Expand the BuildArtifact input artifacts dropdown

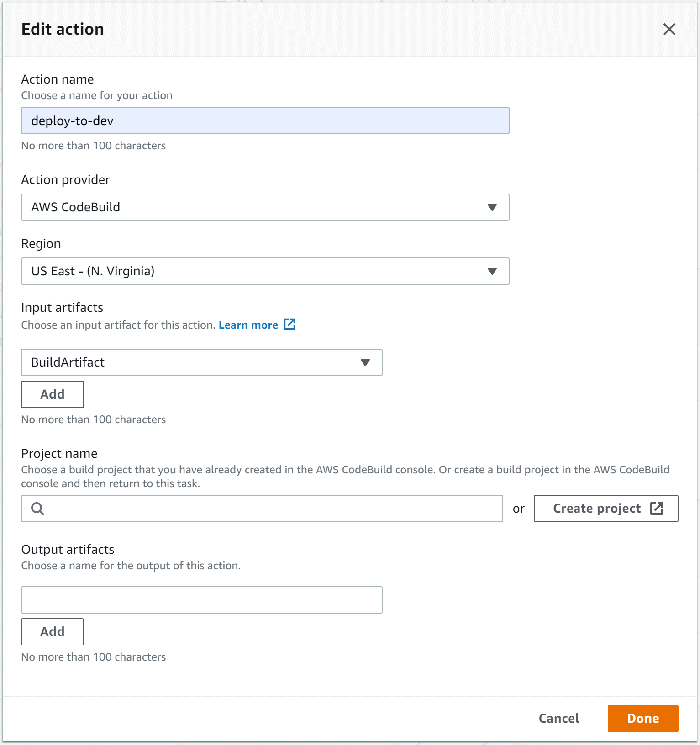click(x=201, y=362)
